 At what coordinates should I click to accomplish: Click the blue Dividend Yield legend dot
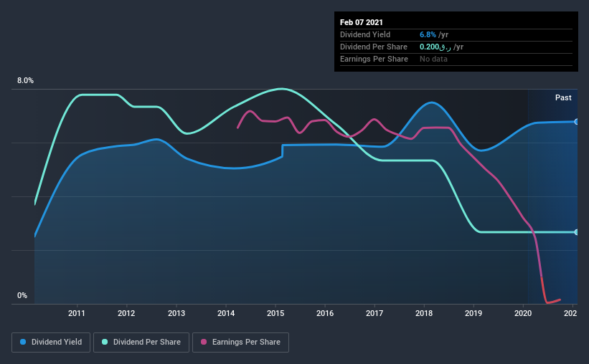click(23, 342)
